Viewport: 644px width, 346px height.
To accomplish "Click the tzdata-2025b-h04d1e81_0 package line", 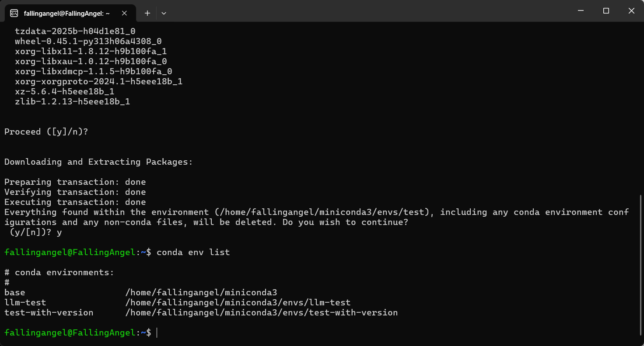I will [75, 31].
